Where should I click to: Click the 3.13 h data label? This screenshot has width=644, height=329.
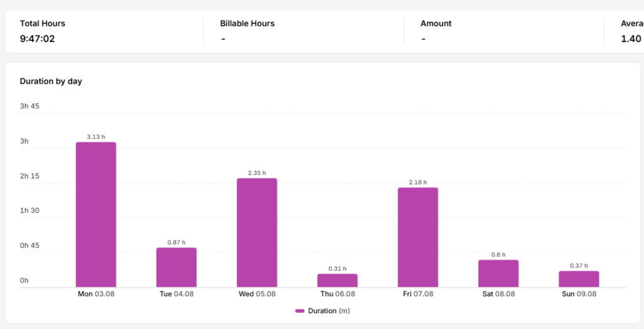[96, 137]
